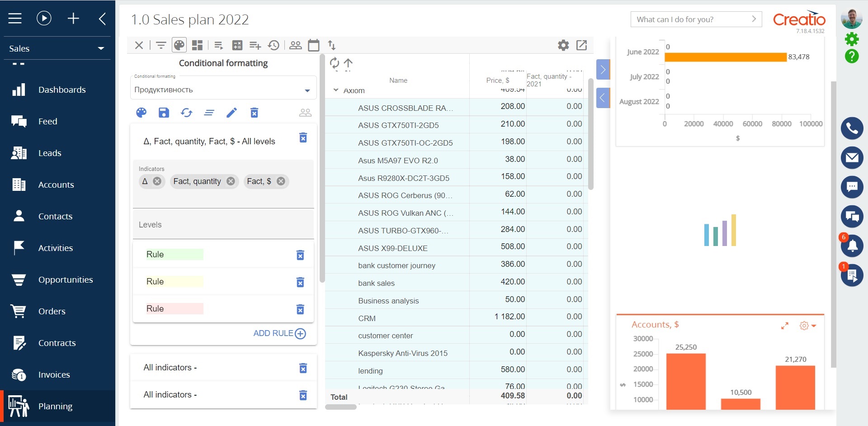Click the calendar periods icon in toolbar
The height and width of the screenshot is (426, 868).
click(314, 45)
